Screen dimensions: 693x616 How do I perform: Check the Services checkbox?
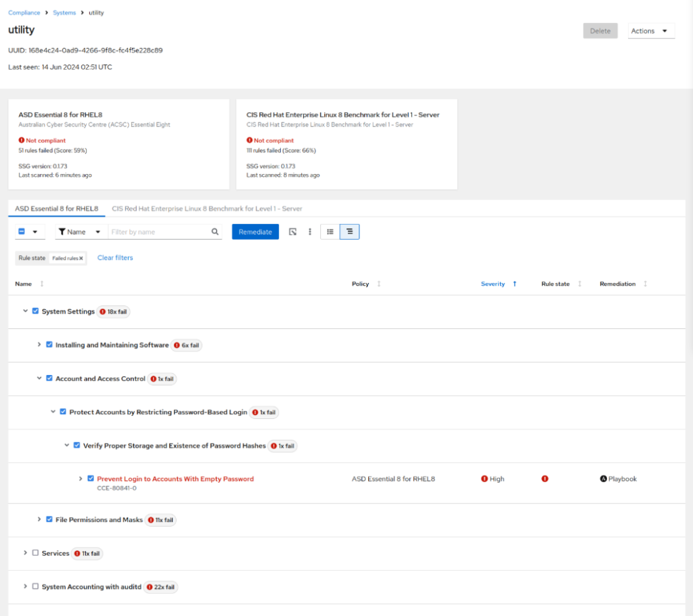35,553
